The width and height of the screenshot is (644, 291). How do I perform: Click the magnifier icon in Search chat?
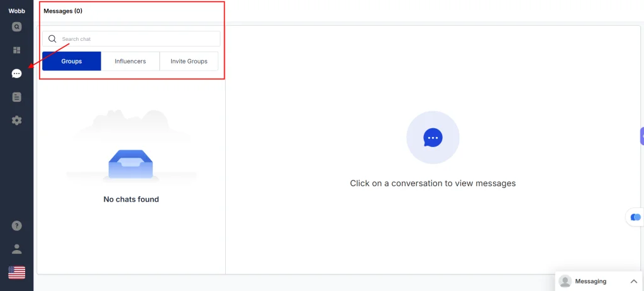(52, 39)
